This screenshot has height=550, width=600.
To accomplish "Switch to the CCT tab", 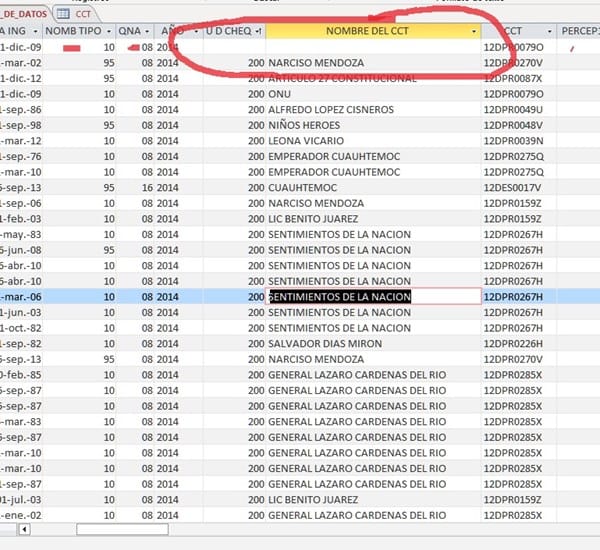I will [83, 14].
